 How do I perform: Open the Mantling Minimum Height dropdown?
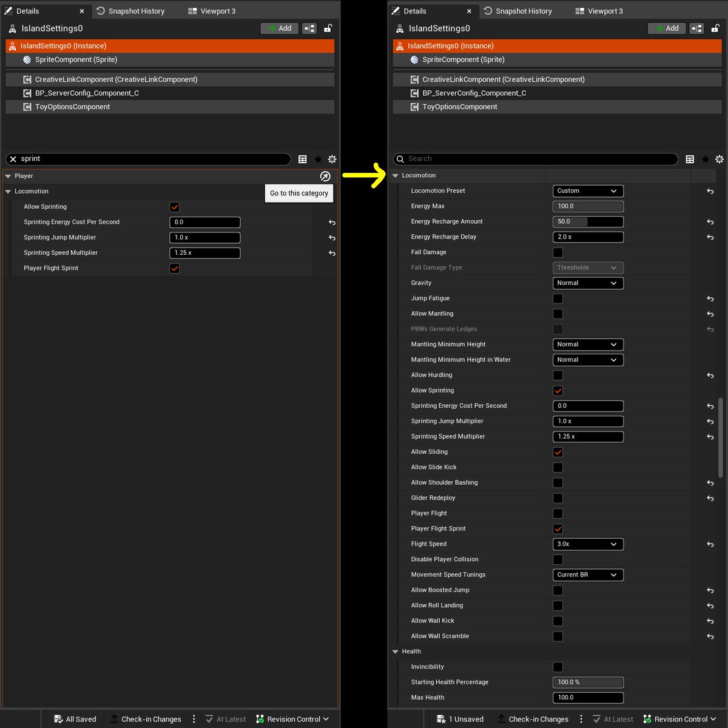[588, 345]
